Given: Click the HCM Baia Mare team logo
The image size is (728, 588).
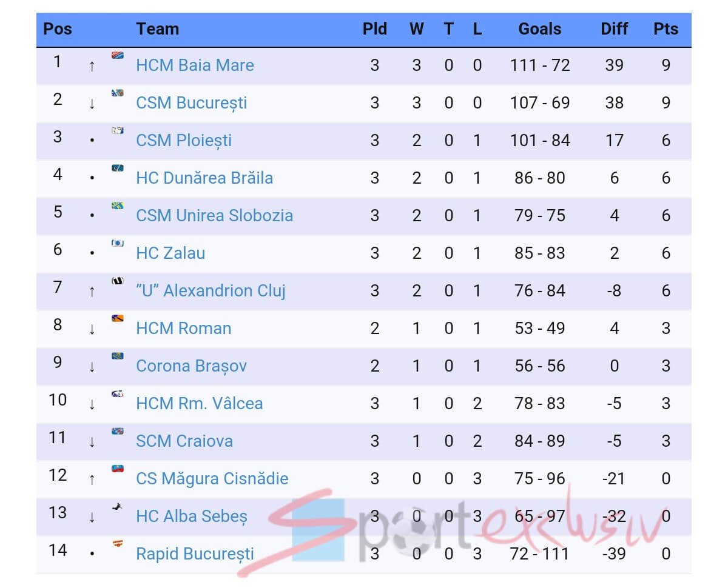Looking at the screenshot, I should (x=118, y=56).
